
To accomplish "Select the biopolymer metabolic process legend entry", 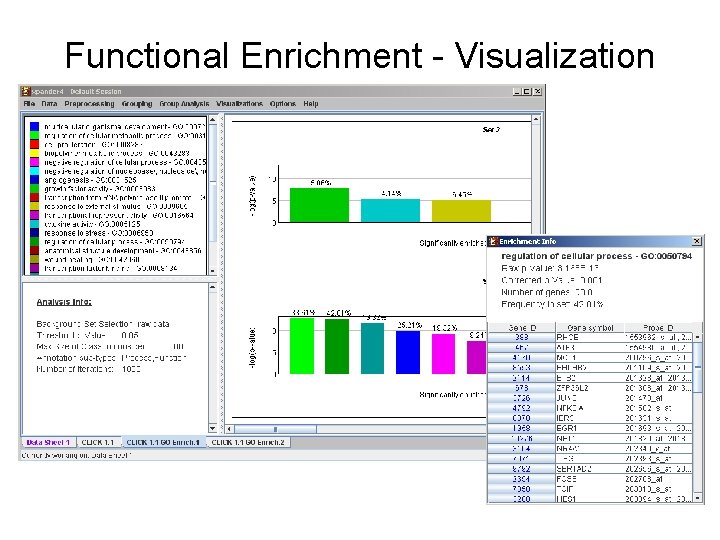I will tap(117, 153).
